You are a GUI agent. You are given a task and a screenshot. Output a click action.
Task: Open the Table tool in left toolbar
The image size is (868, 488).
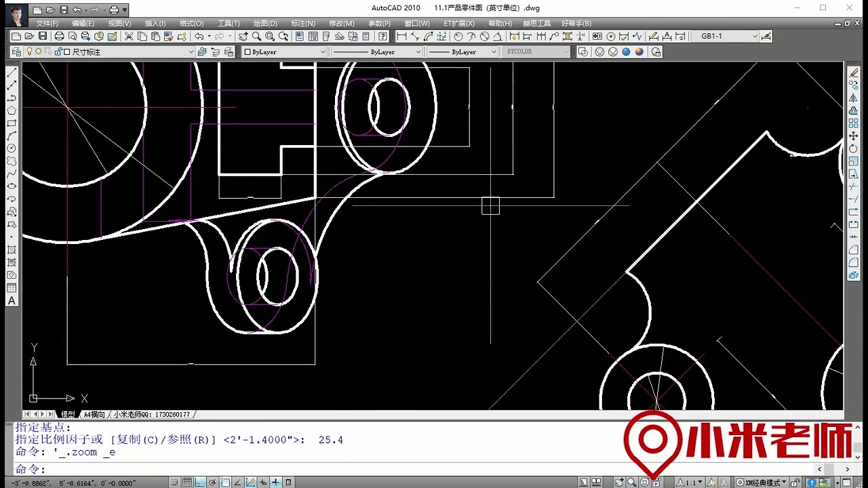point(12,288)
